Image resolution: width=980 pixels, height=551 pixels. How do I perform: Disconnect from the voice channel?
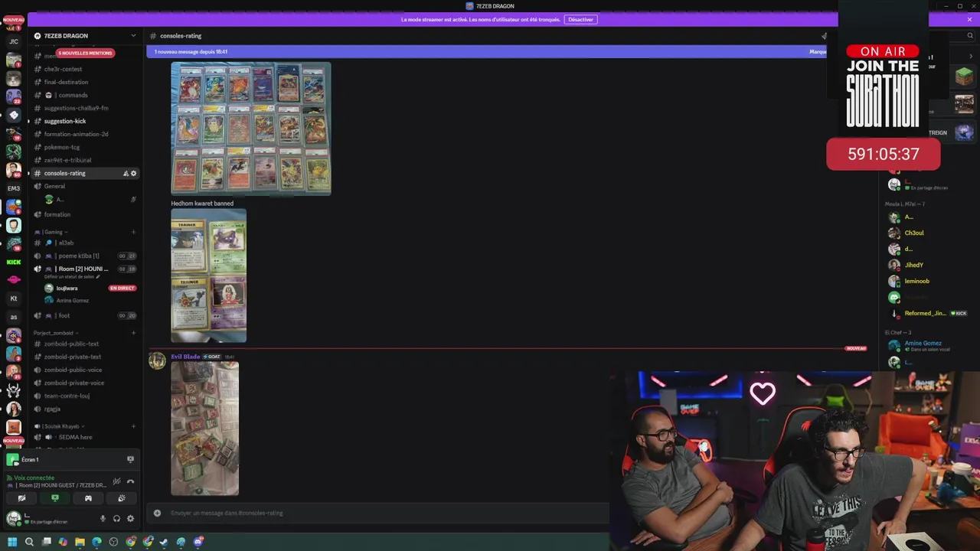[x=130, y=481]
